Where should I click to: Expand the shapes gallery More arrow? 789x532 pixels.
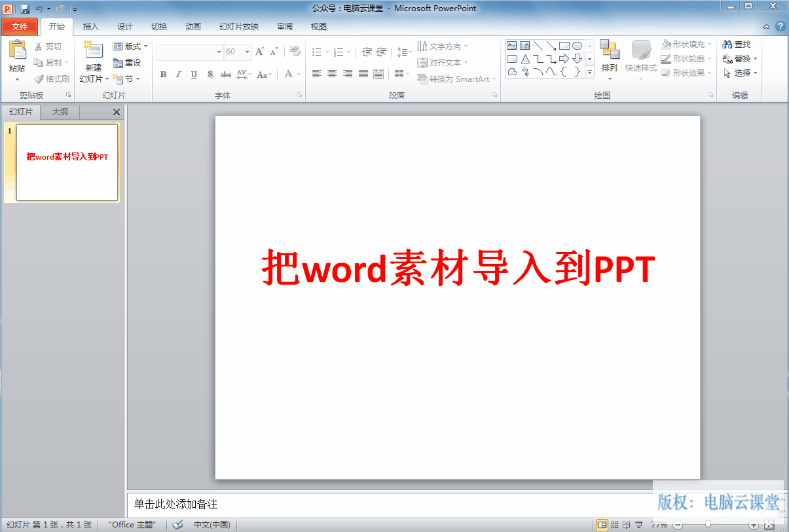click(589, 73)
